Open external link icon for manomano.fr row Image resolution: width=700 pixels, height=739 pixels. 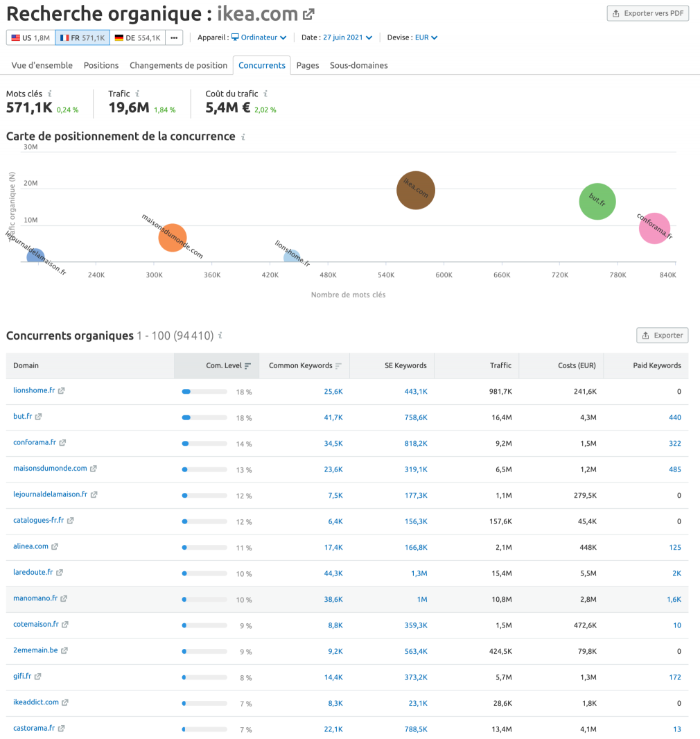tap(64, 598)
